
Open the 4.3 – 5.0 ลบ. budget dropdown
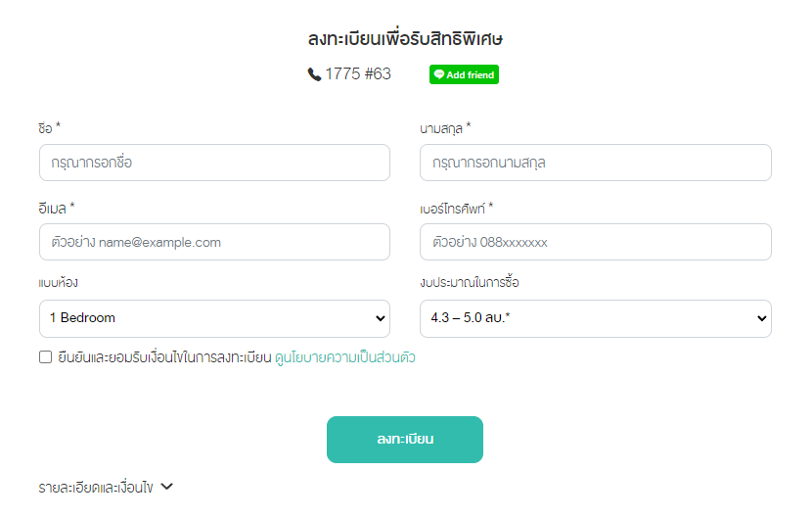point(596,318)
